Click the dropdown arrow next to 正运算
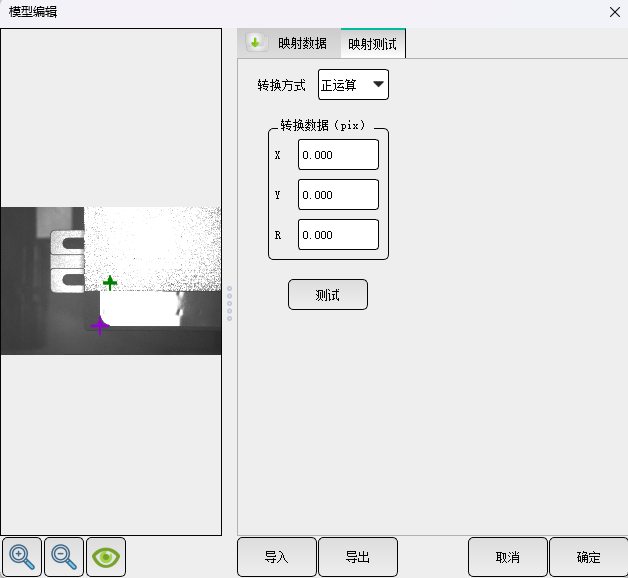Viewport: 628px width, 578px height. [x=378, y=84]
